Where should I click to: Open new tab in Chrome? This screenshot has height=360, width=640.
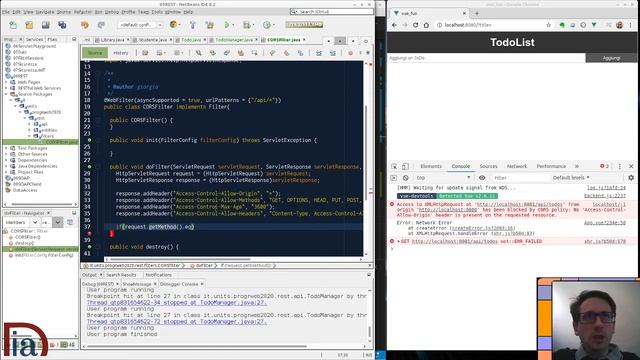[477, 13]
